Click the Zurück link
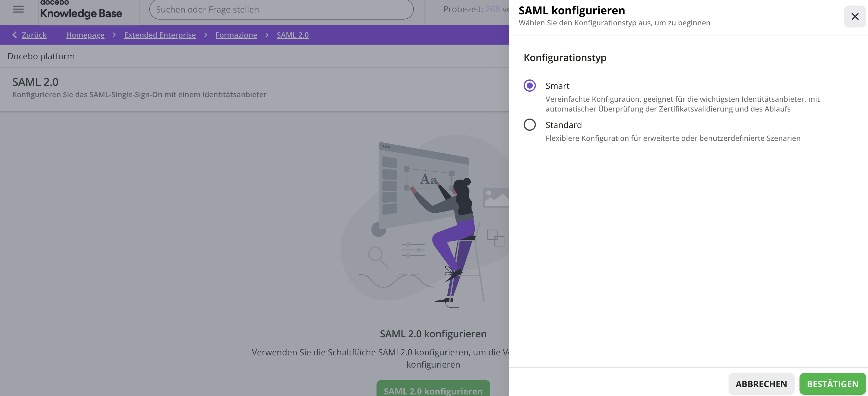This screenshot has height=396, width=868. pyautogui.click(x=34, y=35)
